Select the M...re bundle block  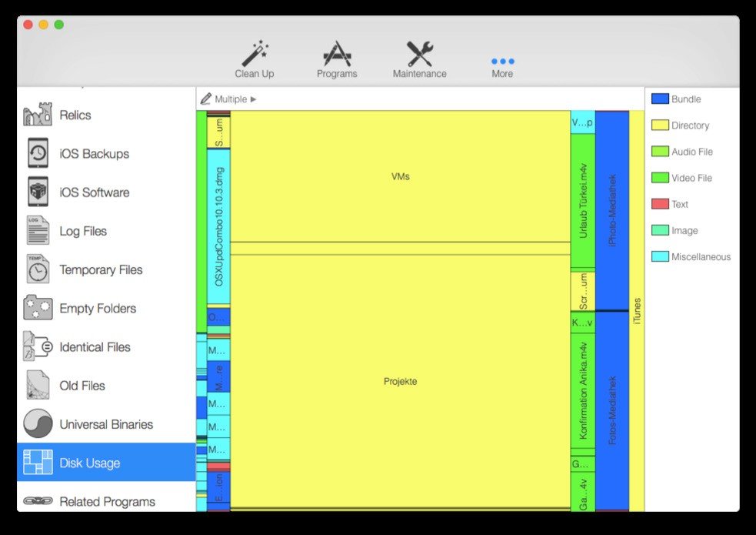tap(219, 376)
